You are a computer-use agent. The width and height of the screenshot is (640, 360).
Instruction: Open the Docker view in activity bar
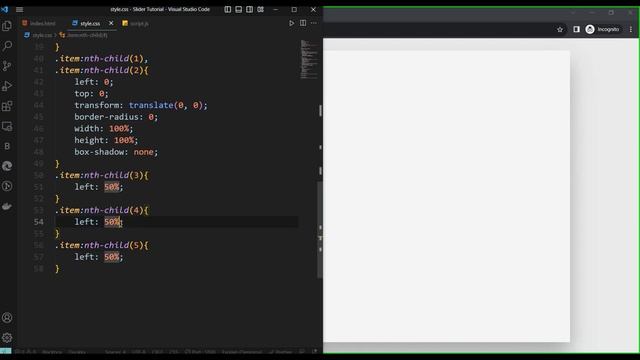(x=7, y=206)
